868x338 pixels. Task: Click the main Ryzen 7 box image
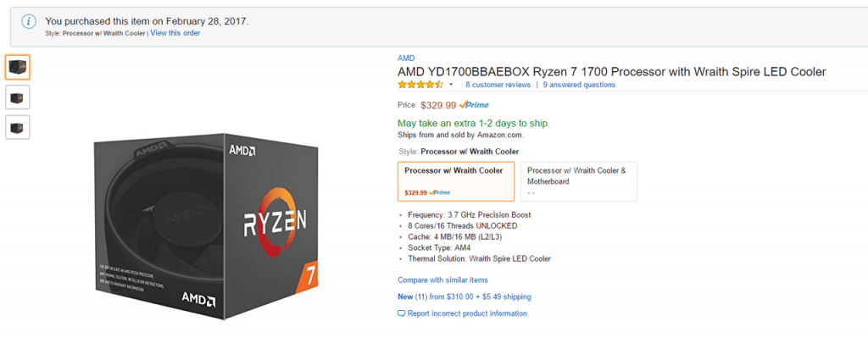tap(207, 225)
